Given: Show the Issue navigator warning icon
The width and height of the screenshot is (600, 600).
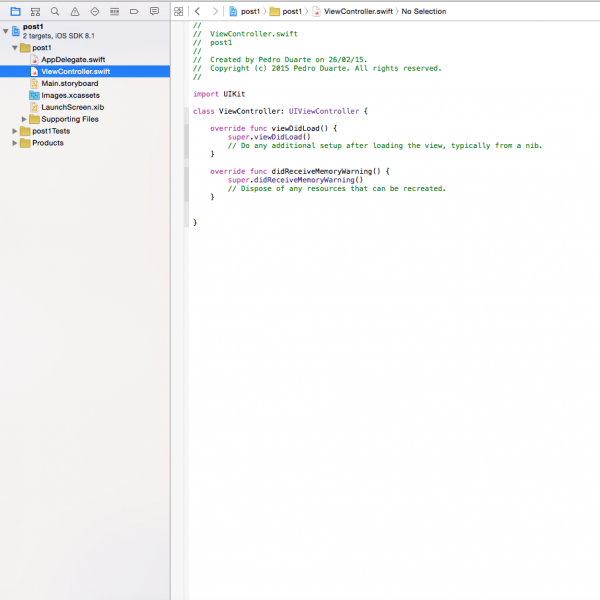Looking at the screenshot, I should [75, 11].
